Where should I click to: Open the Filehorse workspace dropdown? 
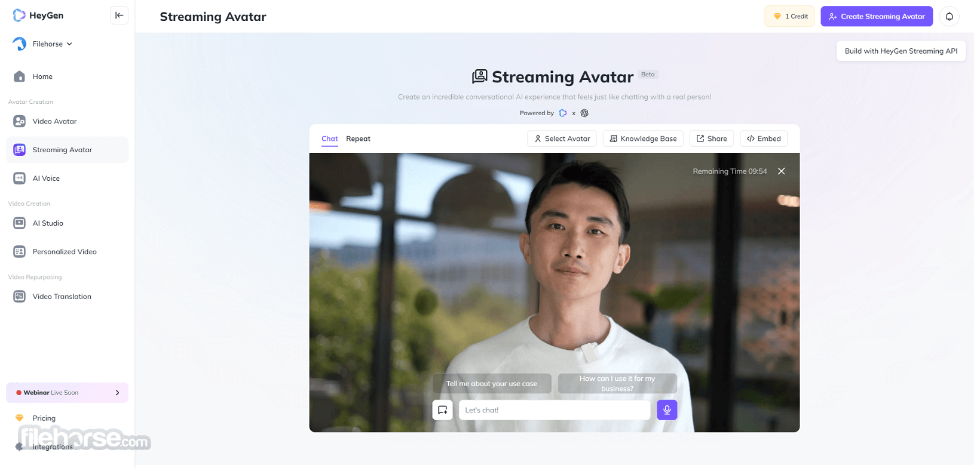[53, 44]
